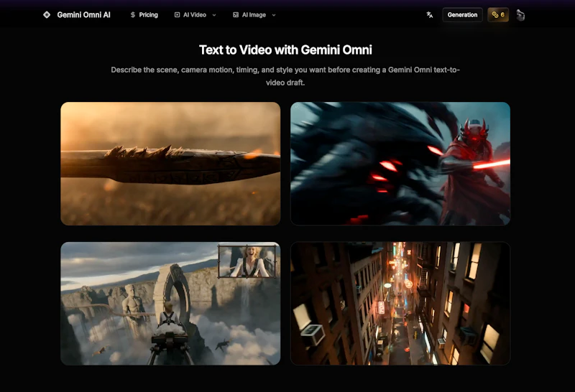Screen dimensions: 575x392
Task: Open the user profile avatar
Action: 520,15
